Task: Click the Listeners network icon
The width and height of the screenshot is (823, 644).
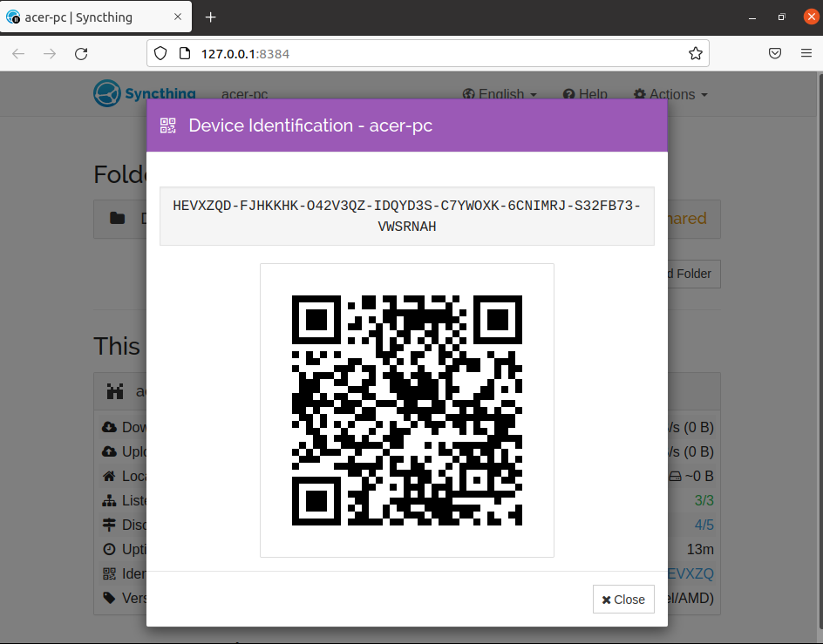Action: [x=109, y=501]
